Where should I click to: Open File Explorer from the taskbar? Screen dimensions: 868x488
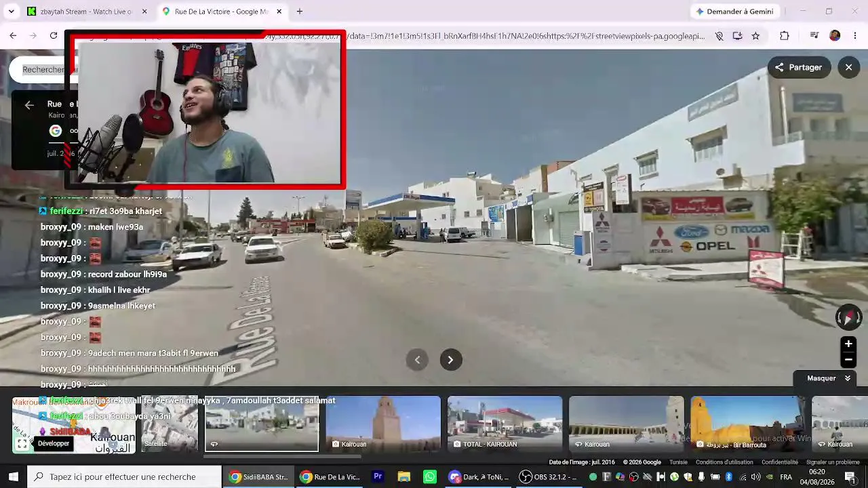pyautogui.click(x=403, y=477)
